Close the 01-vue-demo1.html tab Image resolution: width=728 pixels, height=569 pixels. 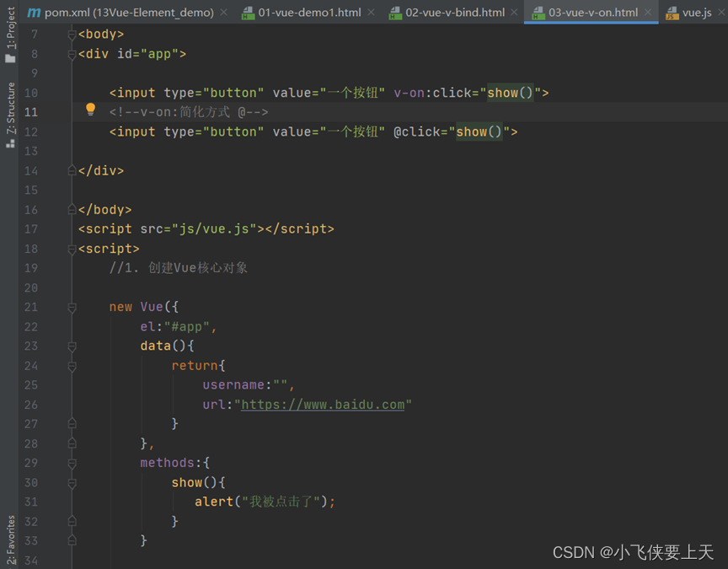(x=371, y=13)
